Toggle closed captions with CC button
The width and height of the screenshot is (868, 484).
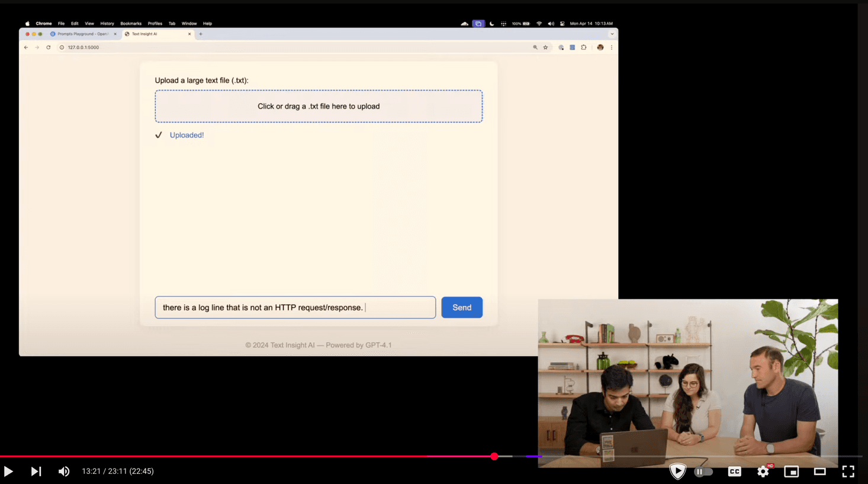click(734, 472)
